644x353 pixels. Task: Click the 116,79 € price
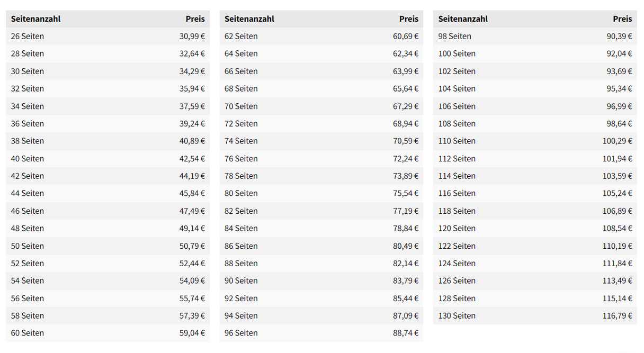pyautogui.click(x=617, y=315)
